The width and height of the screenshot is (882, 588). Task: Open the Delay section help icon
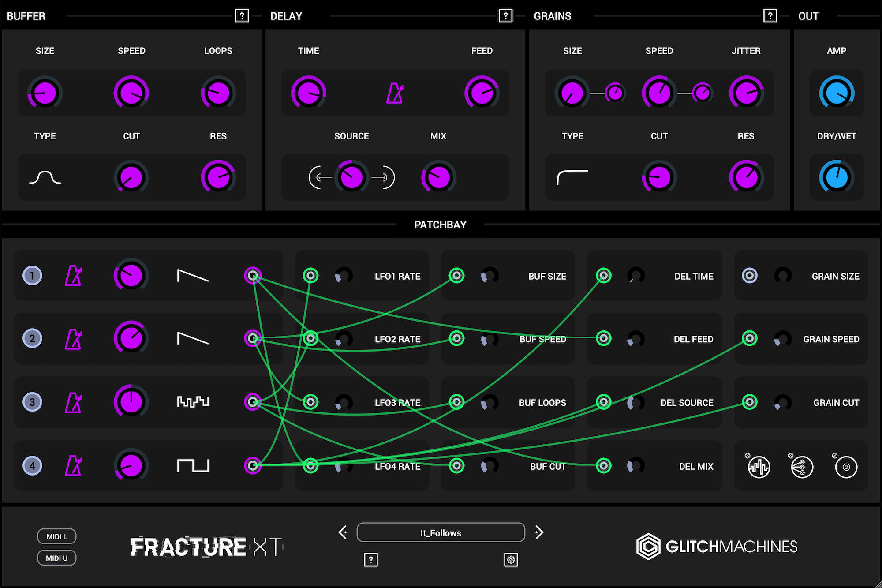[505, 16]
